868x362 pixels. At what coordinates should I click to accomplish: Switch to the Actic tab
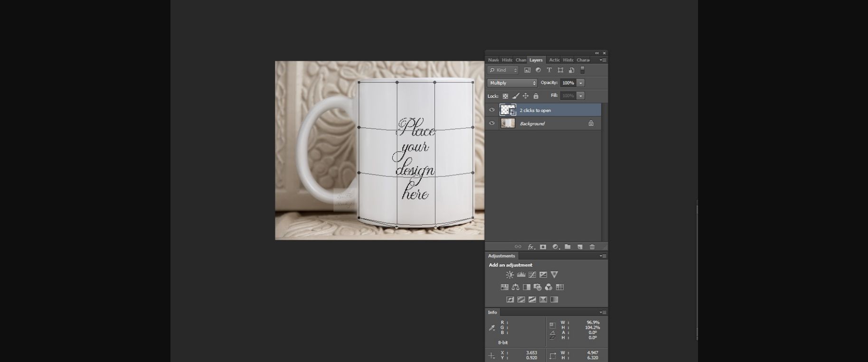click(x=554, y=60)
